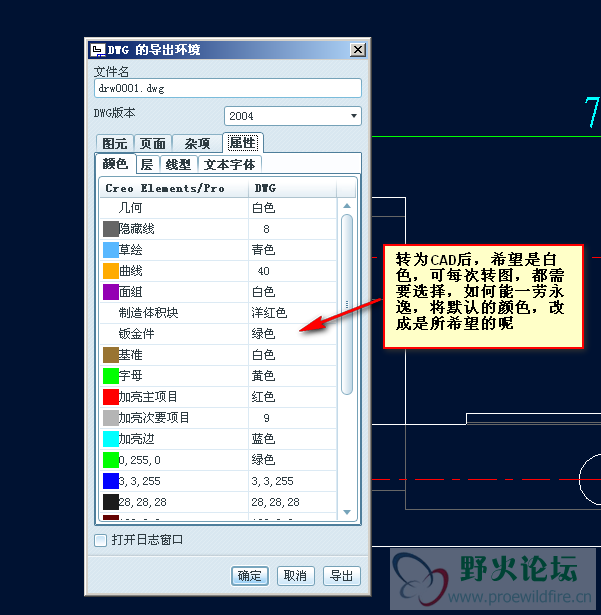This screenshot has width=601, height=615.
Task: Change DWG color 洋红色 for 制造体积块
Action: (292, 313)
